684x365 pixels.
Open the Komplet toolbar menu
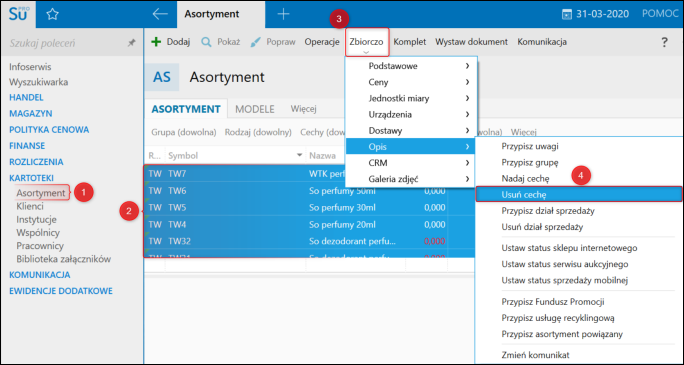(410, 42)
